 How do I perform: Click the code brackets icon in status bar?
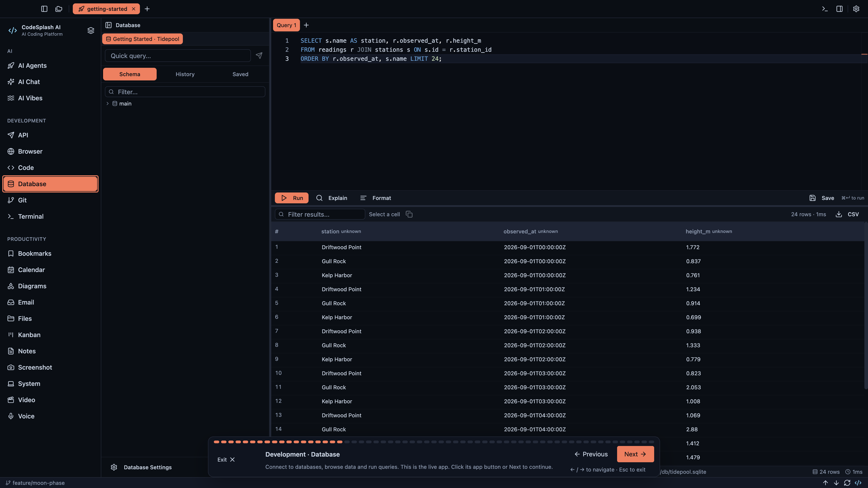click(858, 483)
